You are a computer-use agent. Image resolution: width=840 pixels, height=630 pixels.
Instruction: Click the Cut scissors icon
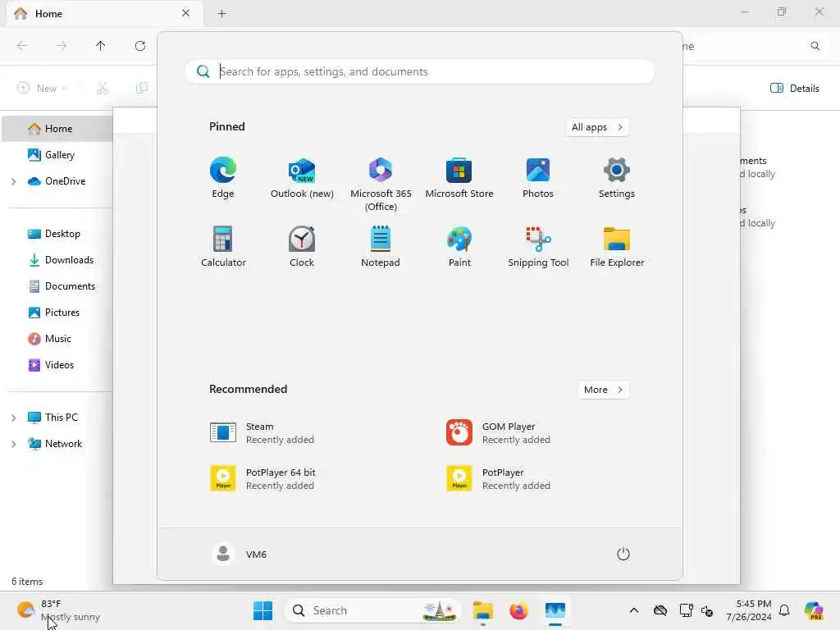click(x=103, y=89)
